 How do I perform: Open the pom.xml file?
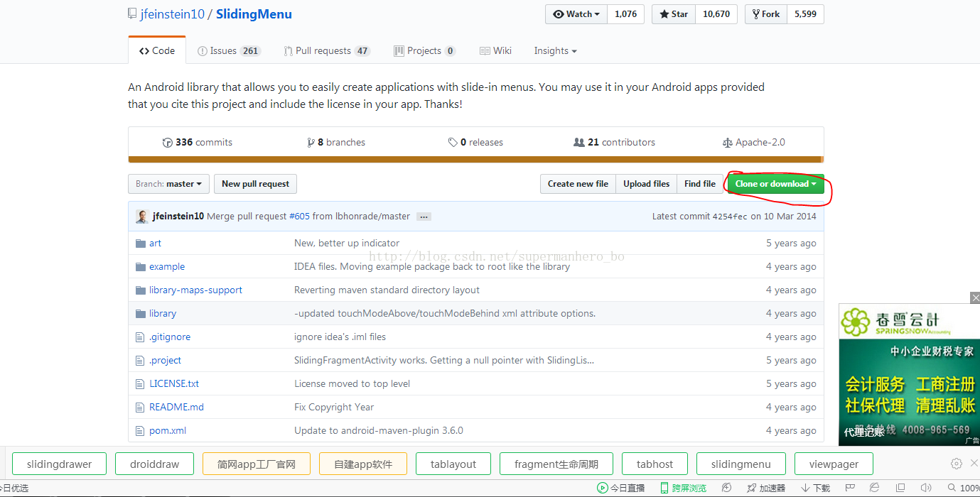point(168,430)
